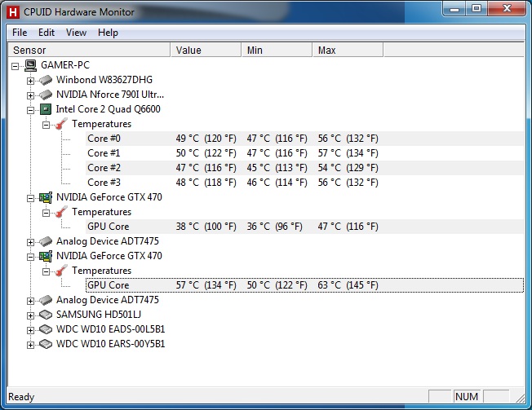Select the Core #1 row

coord(304,153)
